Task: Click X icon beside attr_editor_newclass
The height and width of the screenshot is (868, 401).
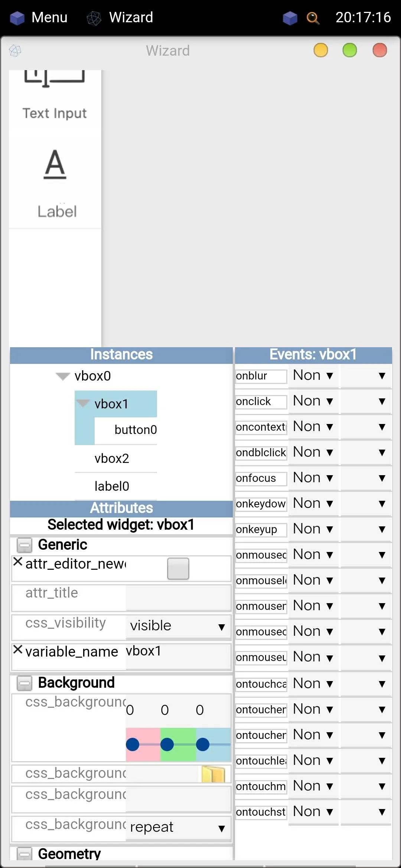Action: [x=18, y=562]
